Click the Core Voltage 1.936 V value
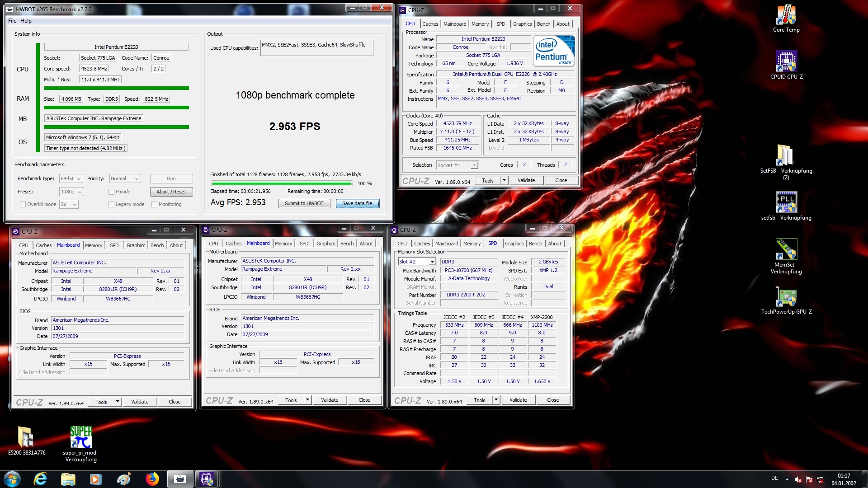This screenshot has height=488, width=868. 514,64
